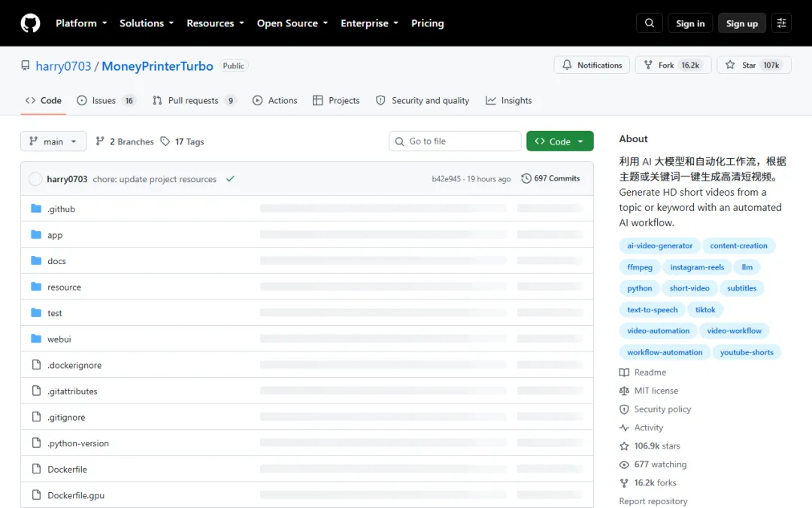Open the green Code dropdown button
The height and width of the screenshot is (508, 812).
point(560,141)
